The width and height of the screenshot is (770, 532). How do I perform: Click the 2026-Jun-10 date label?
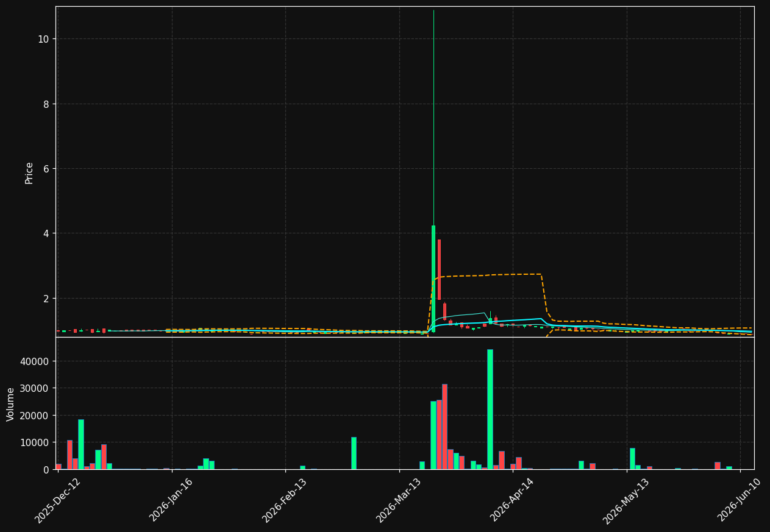pyautogui.click(x=740, y=500)
